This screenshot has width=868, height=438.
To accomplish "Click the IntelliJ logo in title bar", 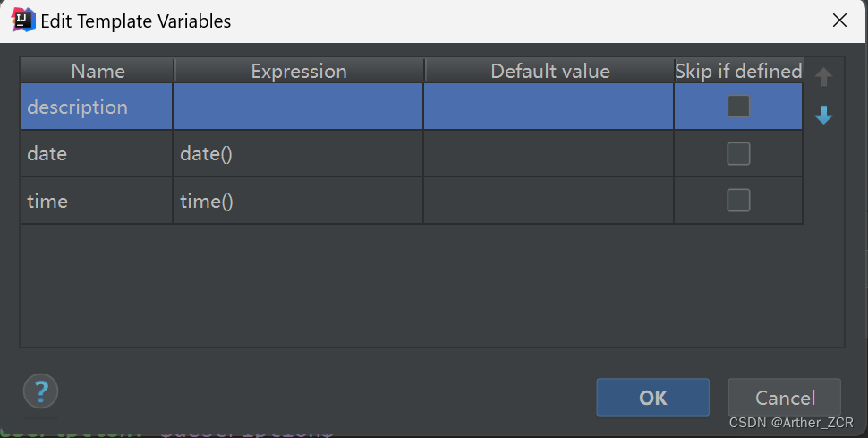I will [x=22, y=21].
